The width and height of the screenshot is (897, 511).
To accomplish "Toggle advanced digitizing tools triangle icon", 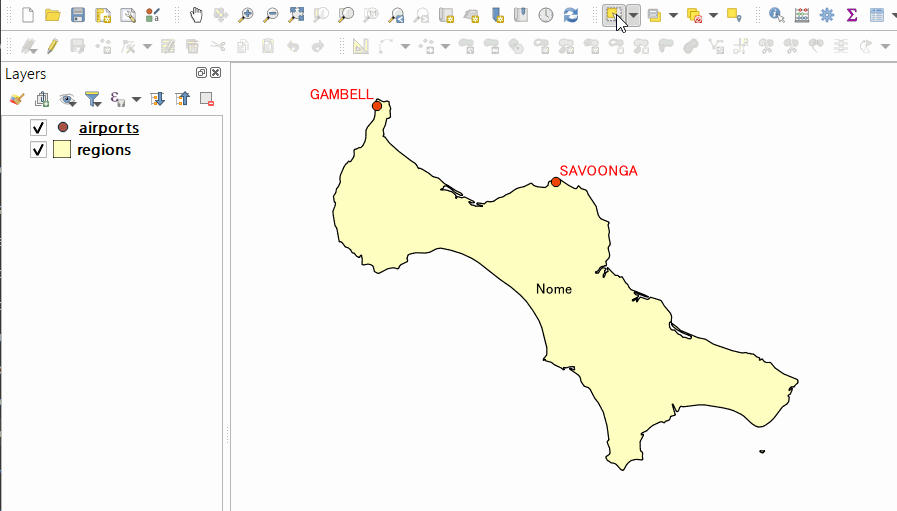I will point(360,46).
